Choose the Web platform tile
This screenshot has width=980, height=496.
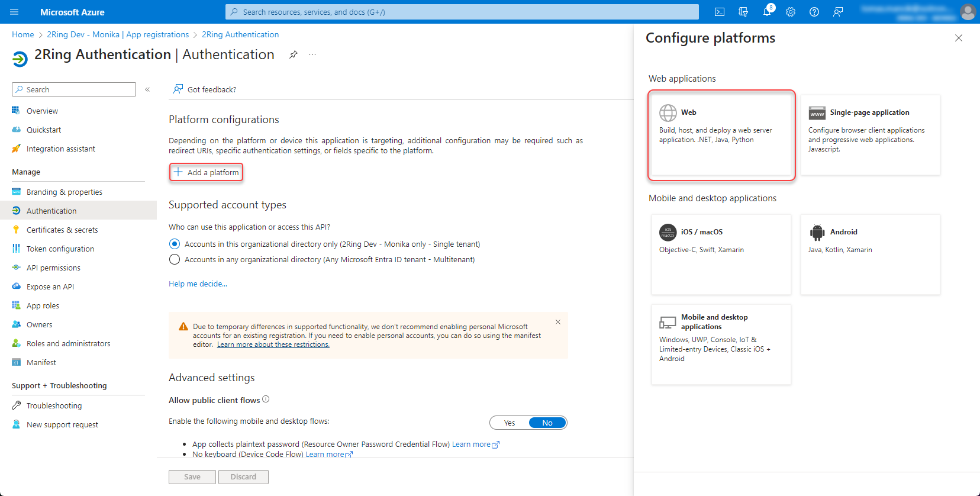click(x=721, y=135)
